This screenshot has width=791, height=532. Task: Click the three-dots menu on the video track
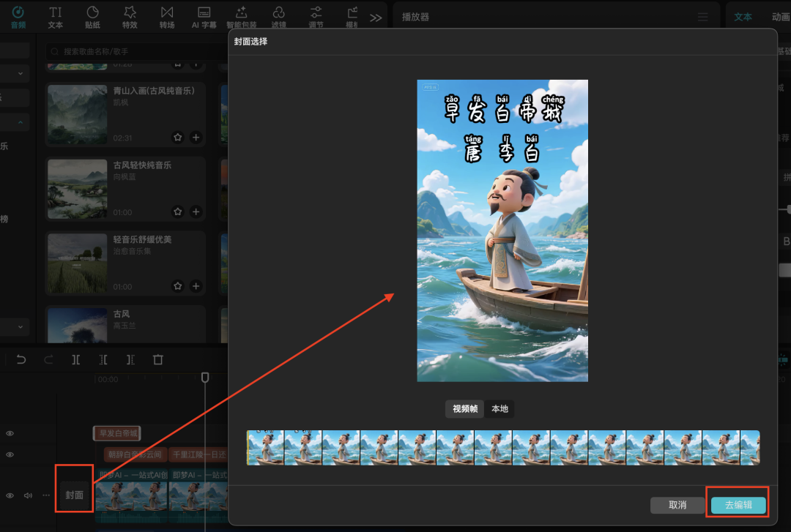pos(46,495)
